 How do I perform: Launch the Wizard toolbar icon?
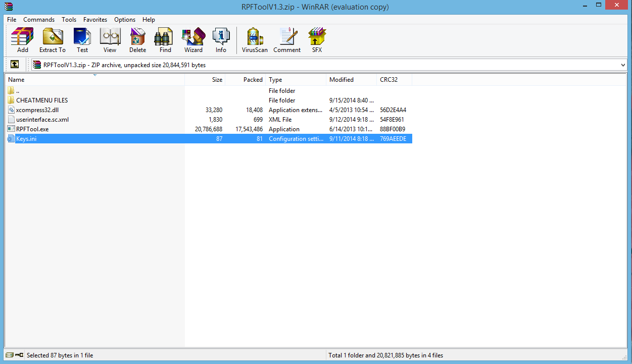(193, 36)
